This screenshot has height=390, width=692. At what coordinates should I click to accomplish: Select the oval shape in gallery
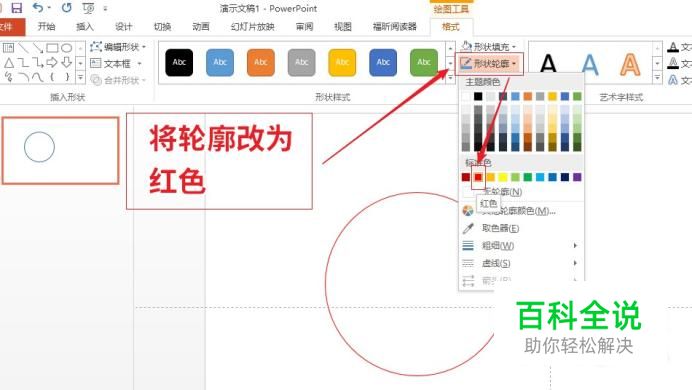(x=67, y=48)
